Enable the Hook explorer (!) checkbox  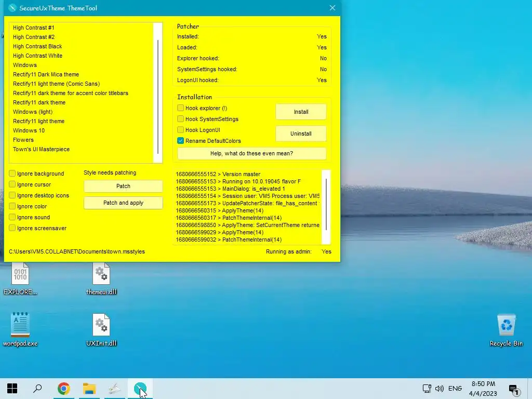pos(180,108)
